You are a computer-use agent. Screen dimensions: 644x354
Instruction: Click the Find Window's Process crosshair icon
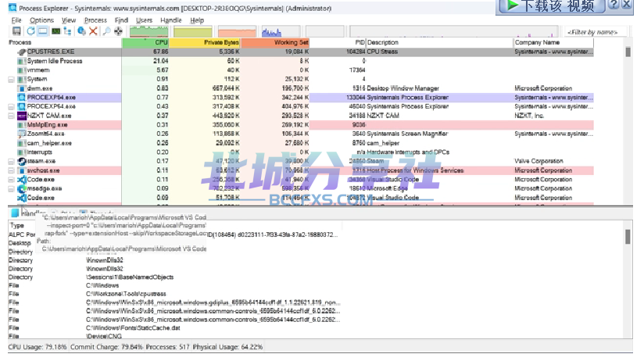(118, 31)
